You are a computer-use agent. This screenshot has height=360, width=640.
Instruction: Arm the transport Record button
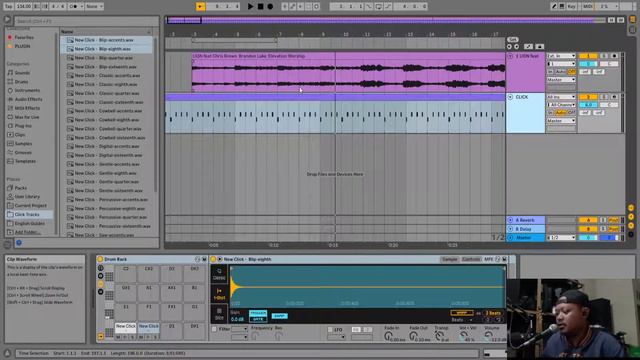point(270,7)
